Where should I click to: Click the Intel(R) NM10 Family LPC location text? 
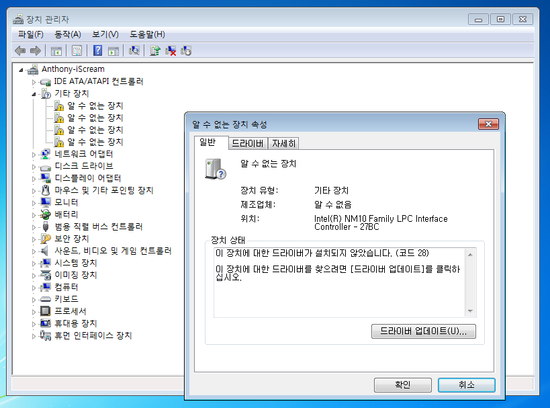point(381,223)
